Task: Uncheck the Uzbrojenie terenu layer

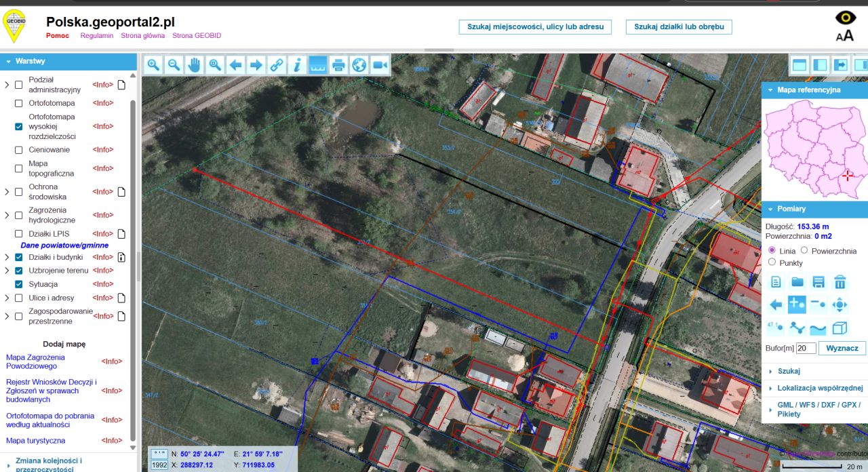Action: tap(19, 271)
